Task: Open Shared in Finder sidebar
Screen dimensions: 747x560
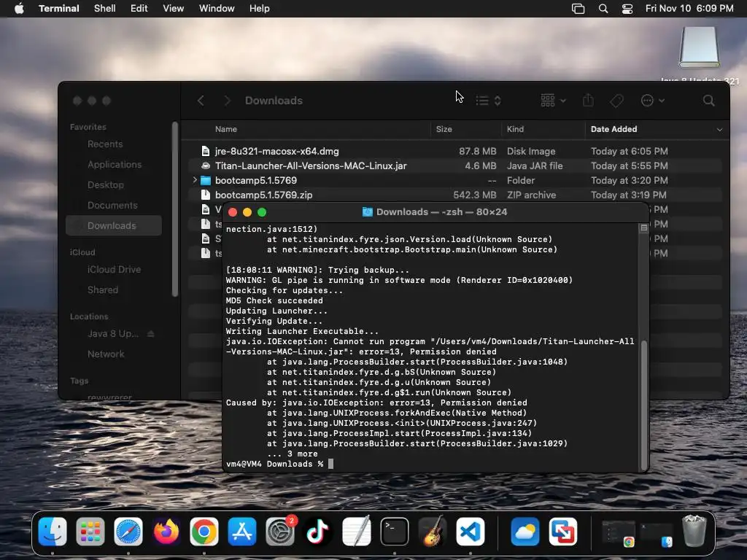Action: [x=102, y=290]
